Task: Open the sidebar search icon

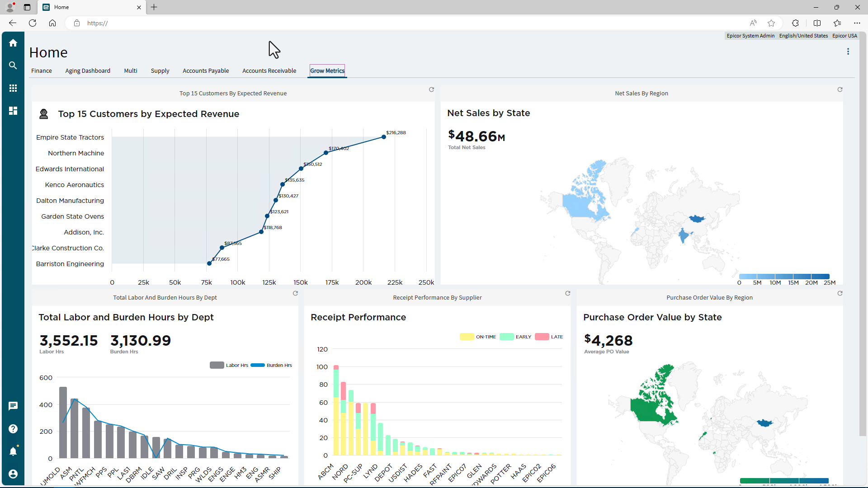Action: click(13, 66)
